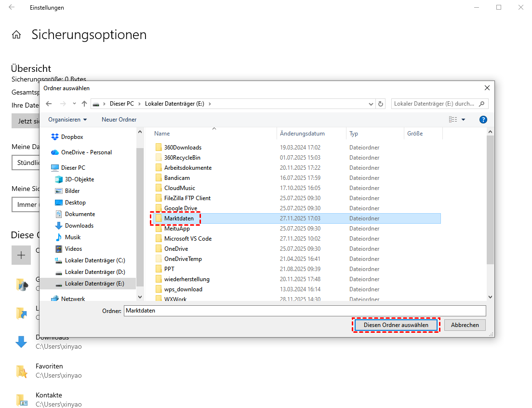Click Neuer Ordner in toolbar
532x408 pixels.
pyautogui.click(x=119, y=120)
